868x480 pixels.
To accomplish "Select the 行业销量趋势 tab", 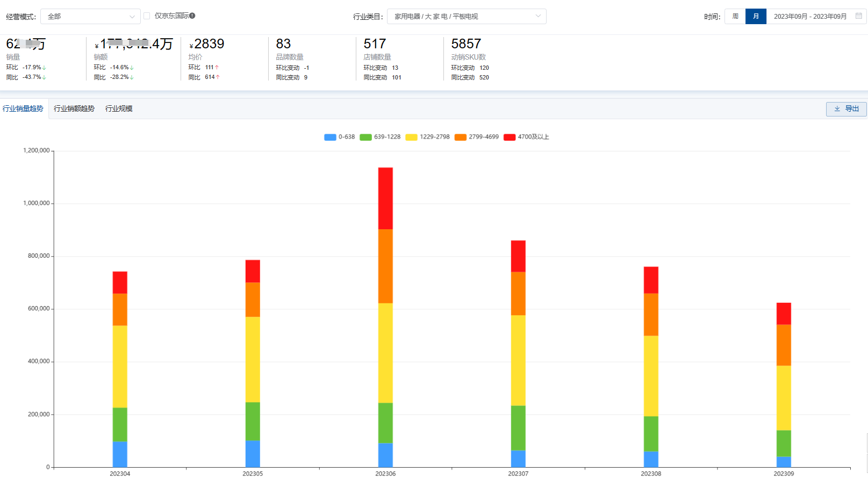I will pyautogui.click(x=23, y=109).
